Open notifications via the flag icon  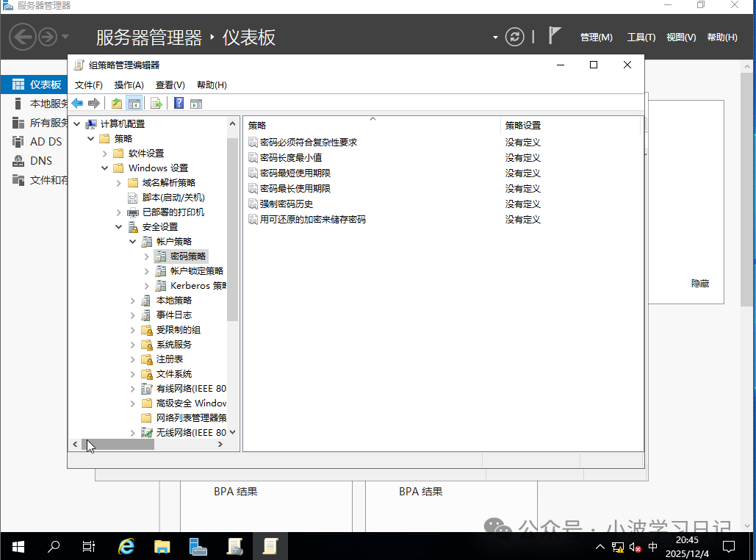pos(553,35)
